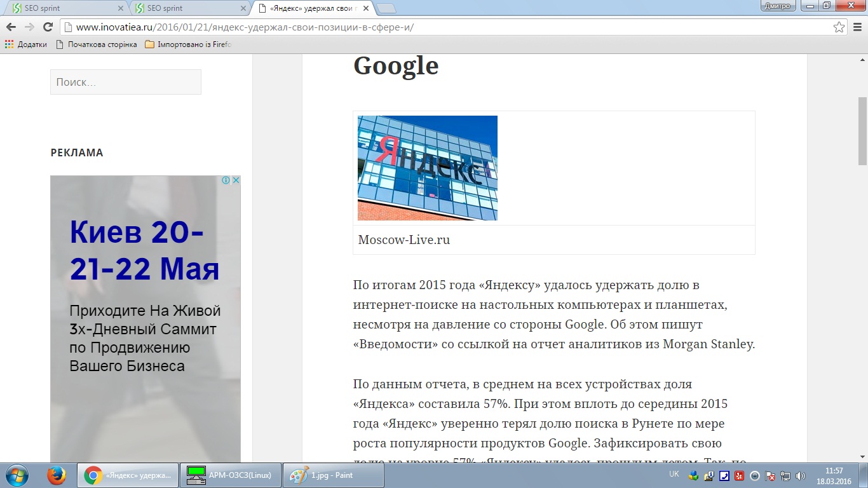The image size is (868, 488).
Task: Open the round gray tray icon
Action: coord(755,475)
